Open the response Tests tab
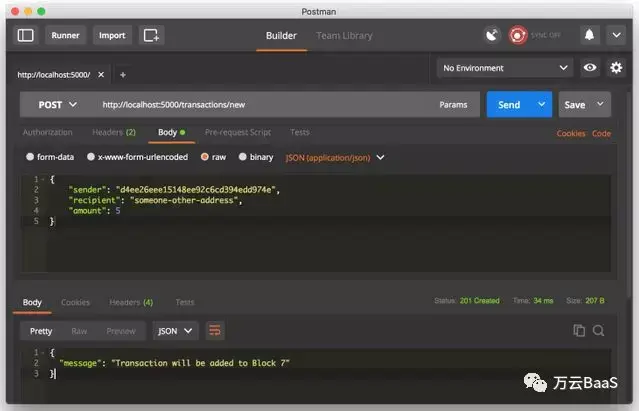Screen dimensions: 639x411 pos(185,302)
